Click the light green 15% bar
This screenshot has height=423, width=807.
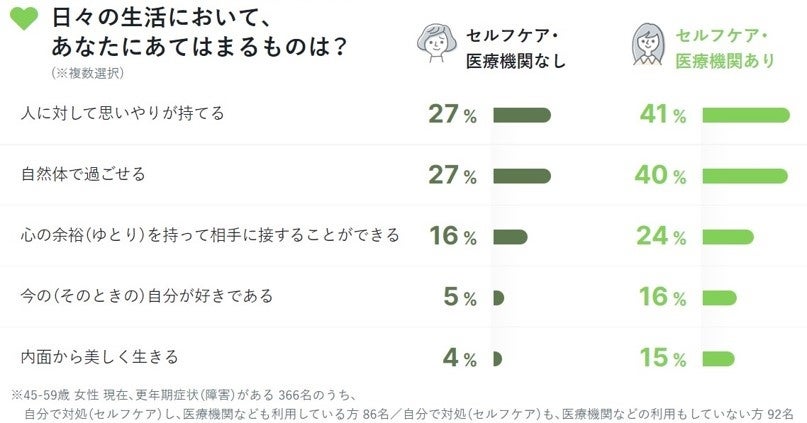coord(718,358)
